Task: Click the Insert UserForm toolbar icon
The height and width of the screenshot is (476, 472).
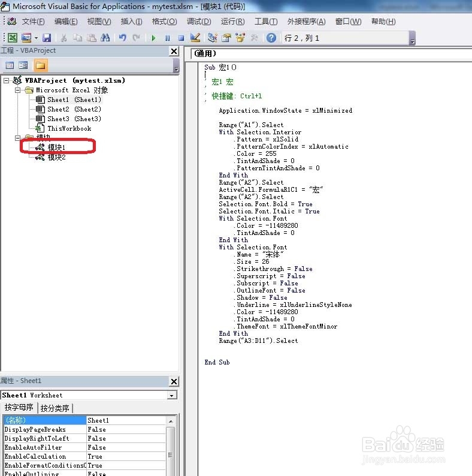Action: click(26, 38)
